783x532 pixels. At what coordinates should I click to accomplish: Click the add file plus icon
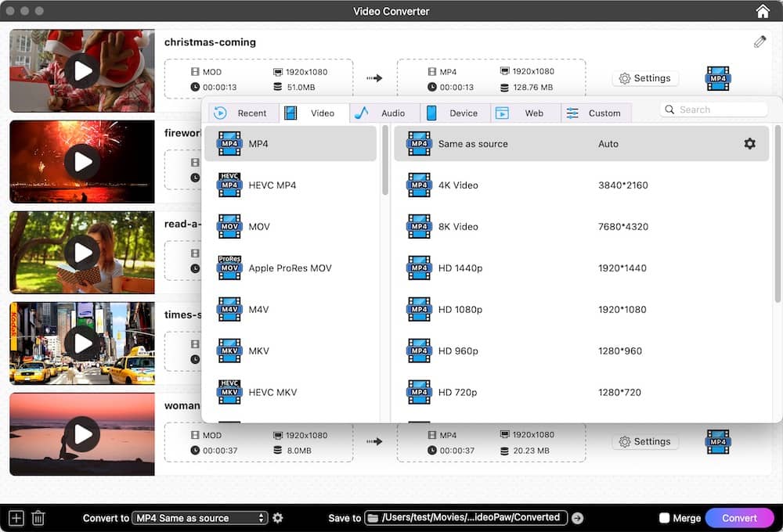16,518
